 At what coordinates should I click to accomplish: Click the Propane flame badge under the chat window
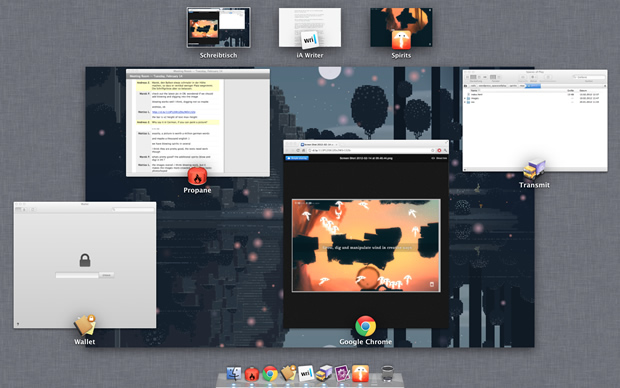coord(197,176)
